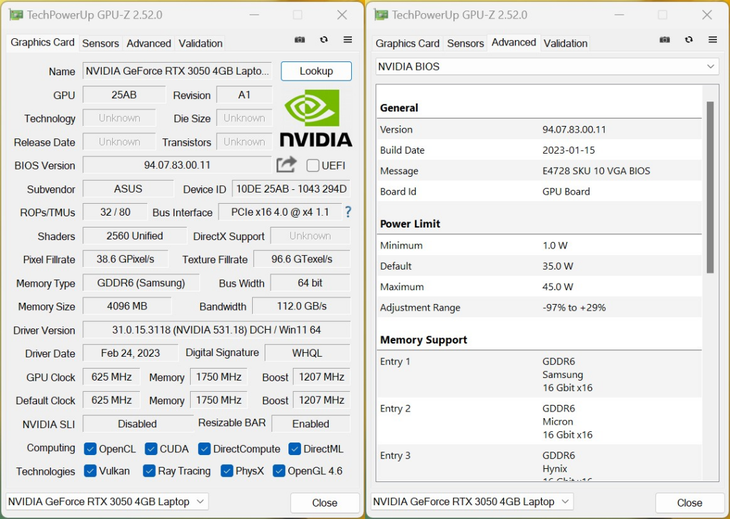
Task: Toggle the OpenGL 4.6 checkbox
Action: (x=279, y=471)
